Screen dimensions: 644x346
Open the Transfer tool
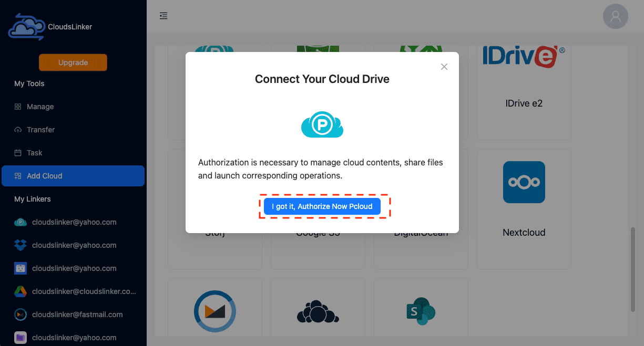(x=73, y=130)
